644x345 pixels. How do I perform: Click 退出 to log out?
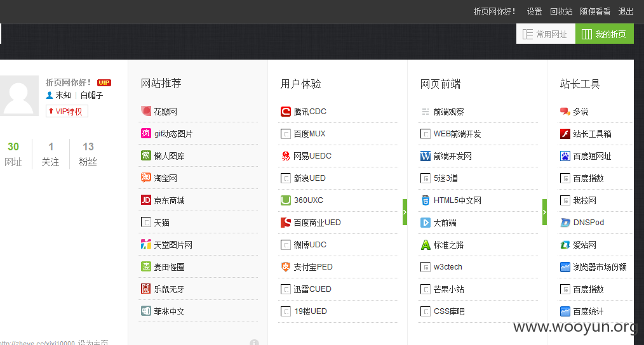point(626,11)
